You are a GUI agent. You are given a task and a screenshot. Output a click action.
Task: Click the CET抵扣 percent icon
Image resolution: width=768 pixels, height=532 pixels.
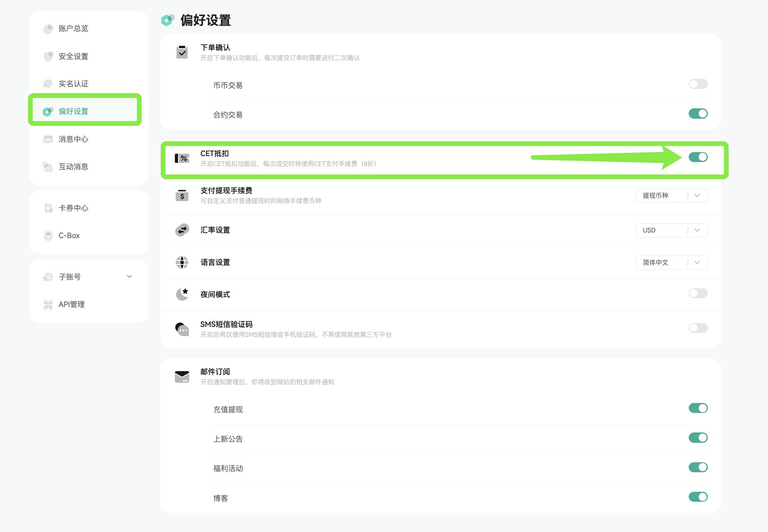[x=182, y=158]
